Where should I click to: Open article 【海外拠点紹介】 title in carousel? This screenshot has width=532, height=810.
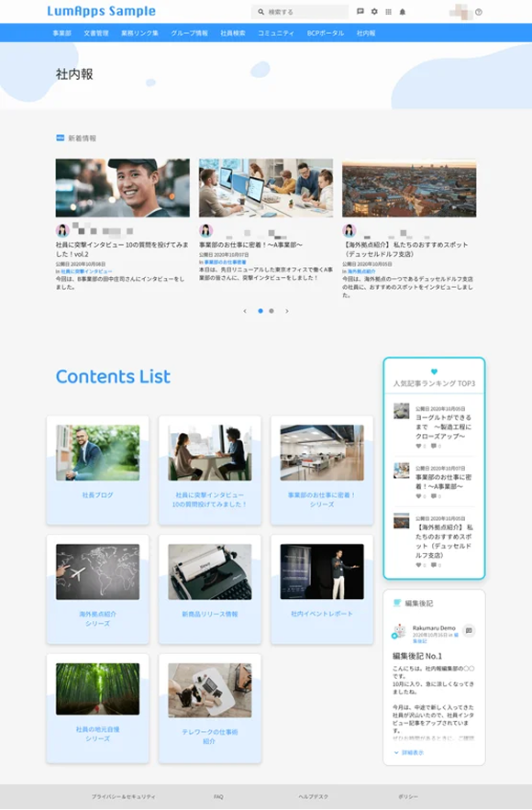pyautogui.click(x=405, y=250)
